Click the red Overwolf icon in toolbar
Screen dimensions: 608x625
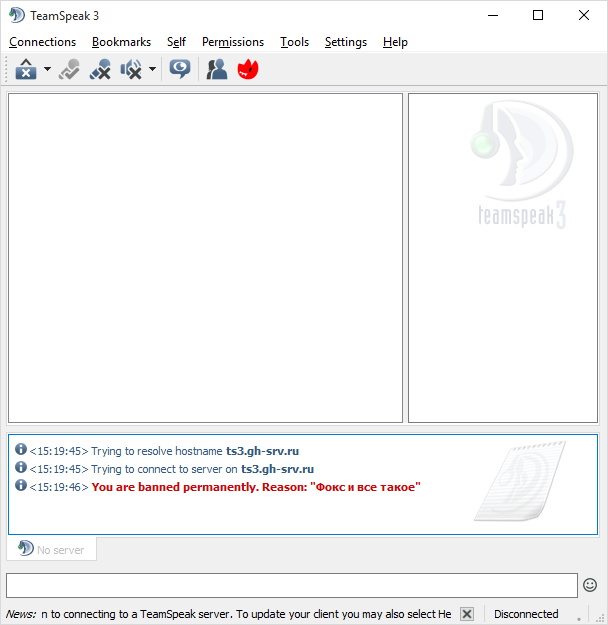[247, 69]
